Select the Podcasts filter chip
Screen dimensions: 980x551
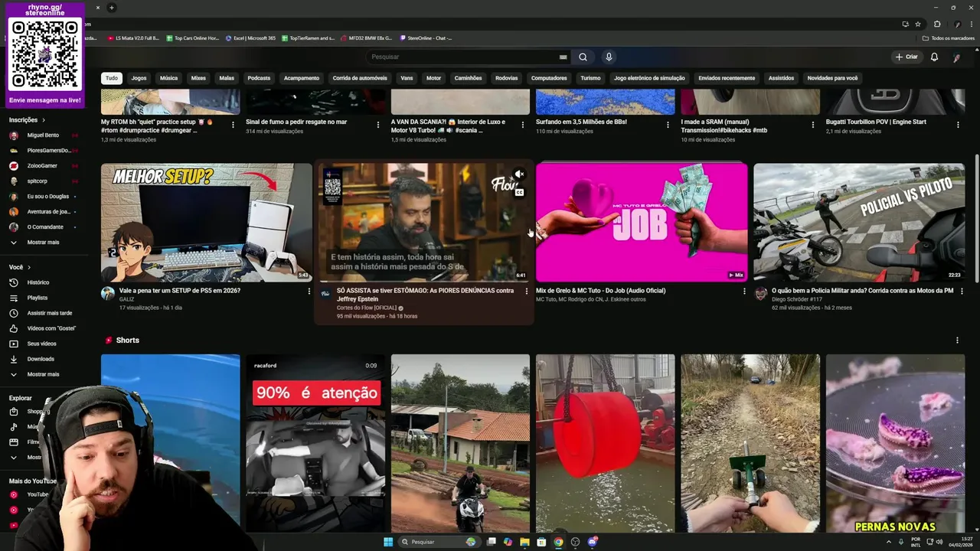tap(259, 78)
